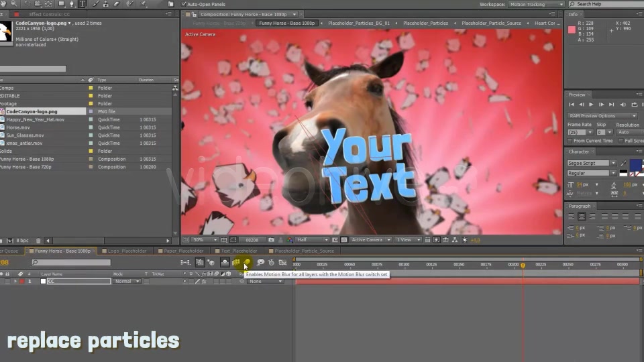The width and height of the screenshot is (644, 362).
Task: Enable Motion Blur for all layers
Action: tap(247, 262)
